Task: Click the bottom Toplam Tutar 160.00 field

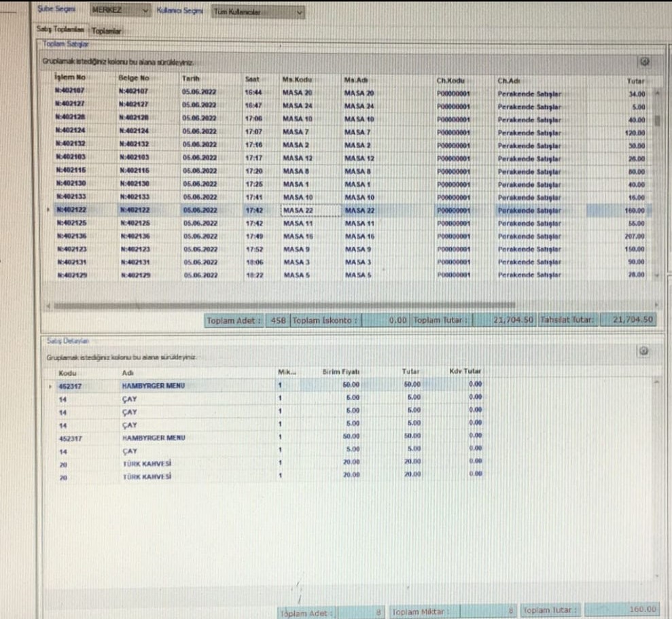Action: pos(622,609)
